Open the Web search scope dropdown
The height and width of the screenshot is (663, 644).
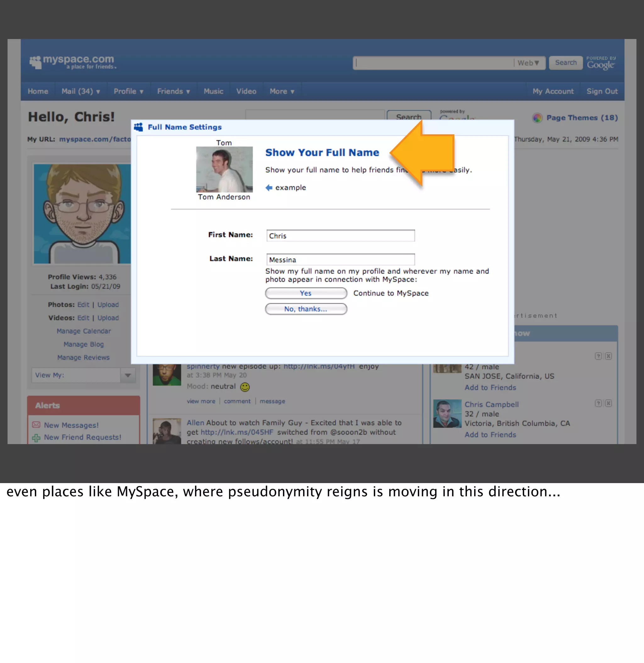coord(528,63)
